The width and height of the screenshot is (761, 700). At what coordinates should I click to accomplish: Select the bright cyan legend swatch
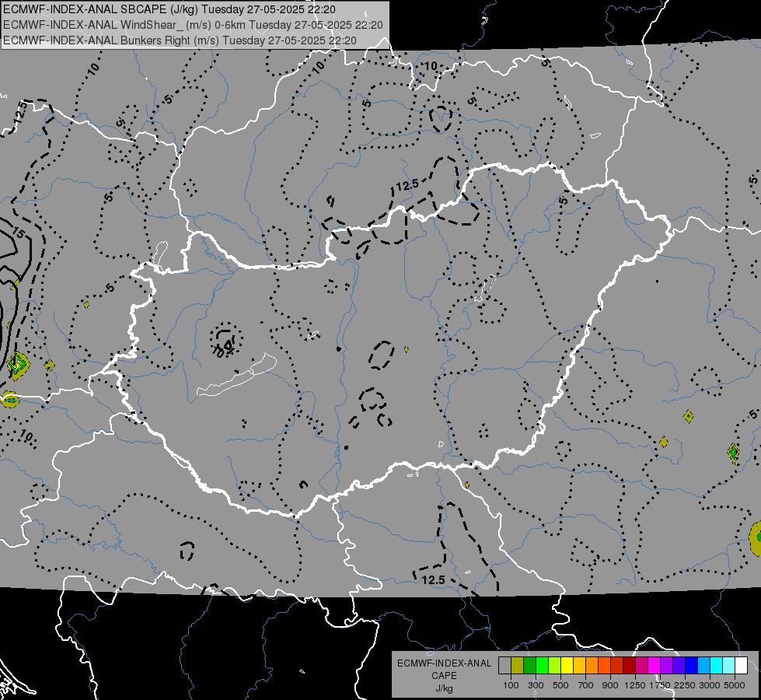click(717, 666)
